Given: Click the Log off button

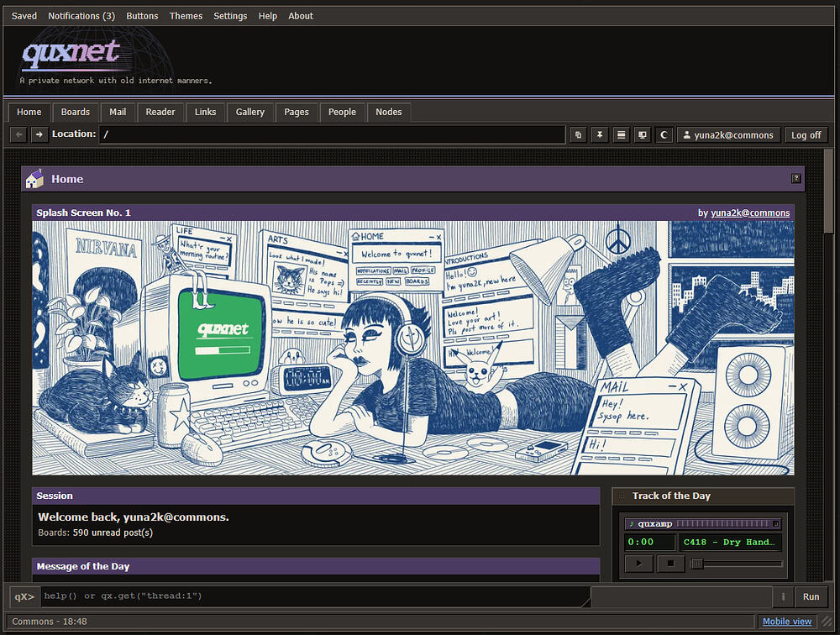Looking at the screenshot, I should 806,135.
